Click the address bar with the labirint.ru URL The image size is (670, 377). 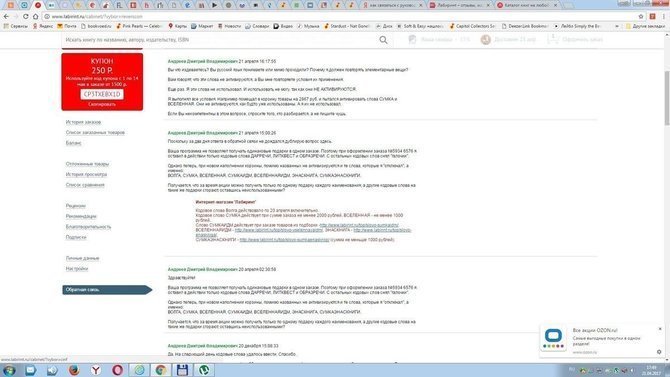tap(338, 16)
